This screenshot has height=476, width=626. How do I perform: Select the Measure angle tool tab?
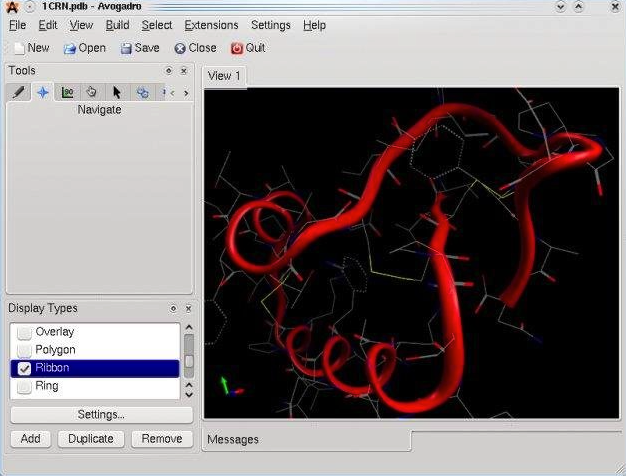click(67, 92)
